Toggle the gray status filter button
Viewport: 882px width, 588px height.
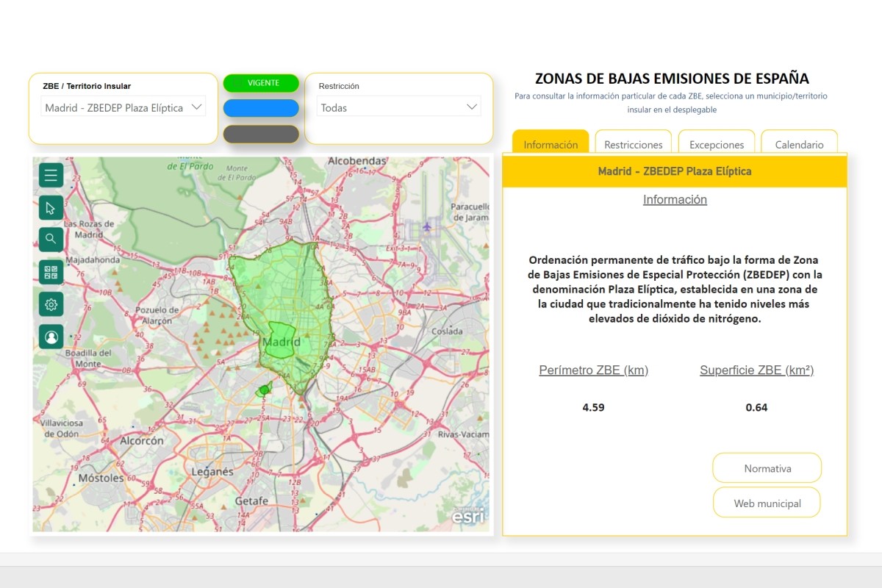pyautogui.click(x=261, y=134)
